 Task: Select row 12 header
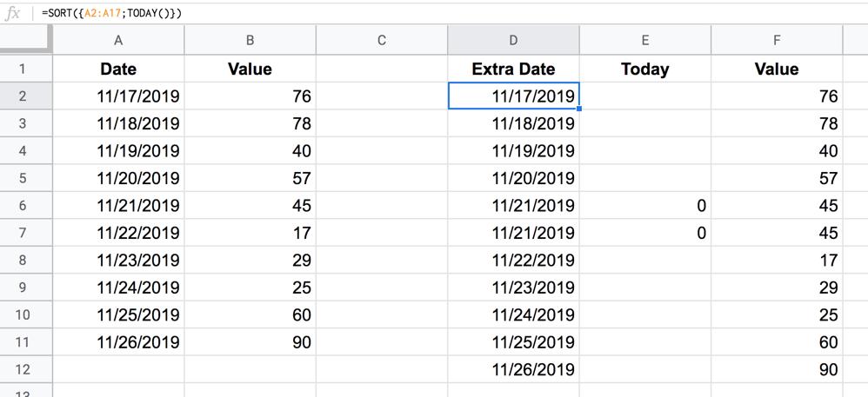[26, 369]
